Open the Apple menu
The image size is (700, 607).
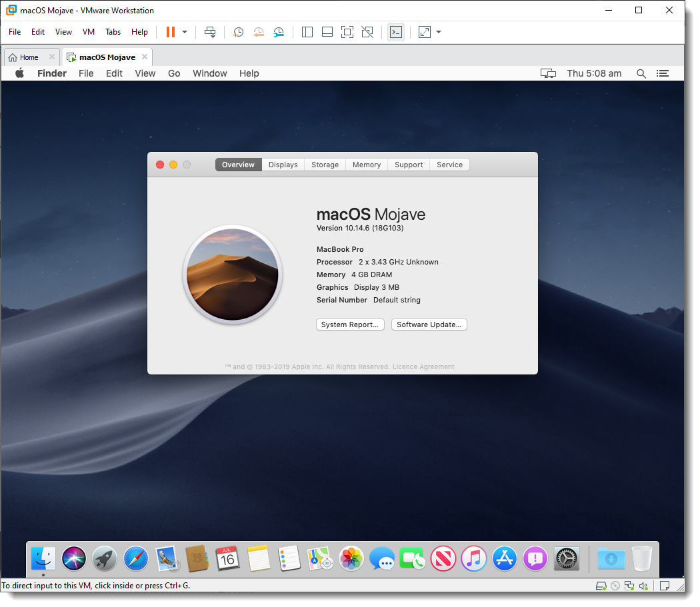click(x=19, y=73)
